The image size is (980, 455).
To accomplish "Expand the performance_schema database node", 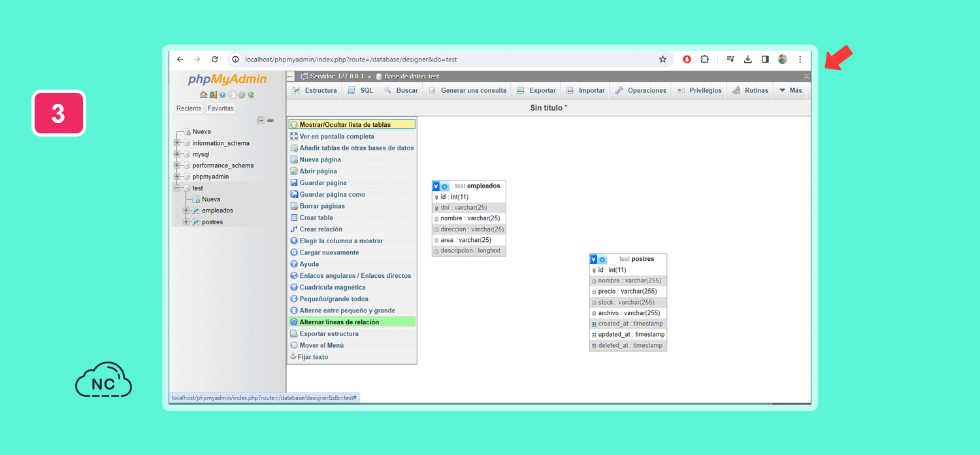I will 177,165.
